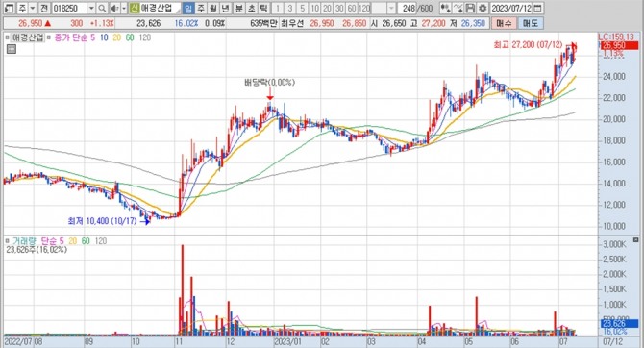Toggle the 종가 단순 moving average checkbox
Screen dimensions: 644x348
(49, 37)
